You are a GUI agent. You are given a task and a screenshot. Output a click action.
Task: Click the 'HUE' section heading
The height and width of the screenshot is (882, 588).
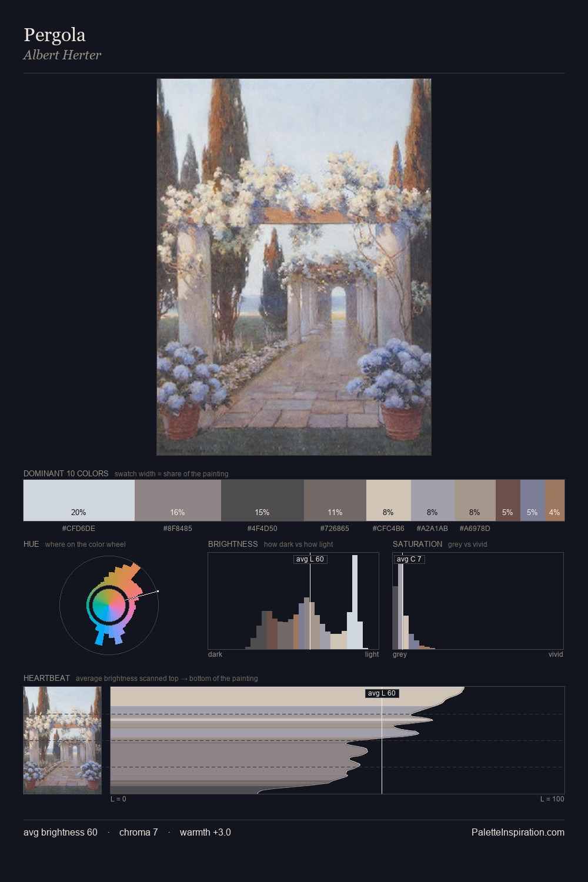point(31,544)
